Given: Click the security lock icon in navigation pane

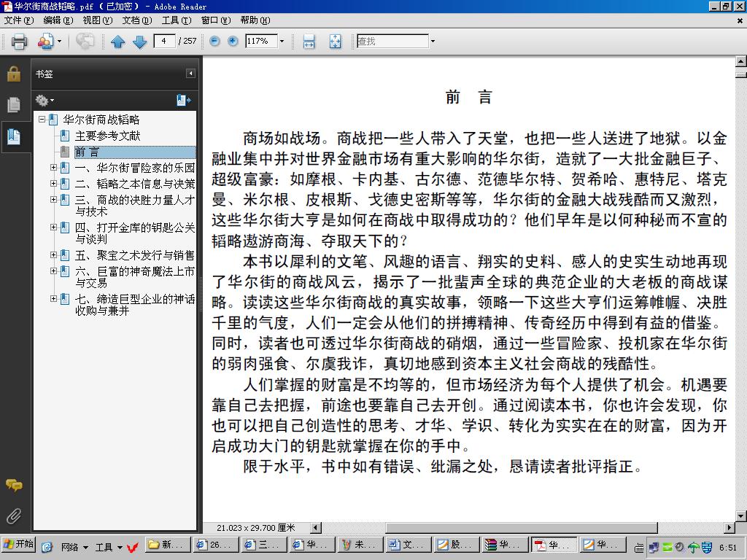Looking at the screenshot, I should pos(14,74).
